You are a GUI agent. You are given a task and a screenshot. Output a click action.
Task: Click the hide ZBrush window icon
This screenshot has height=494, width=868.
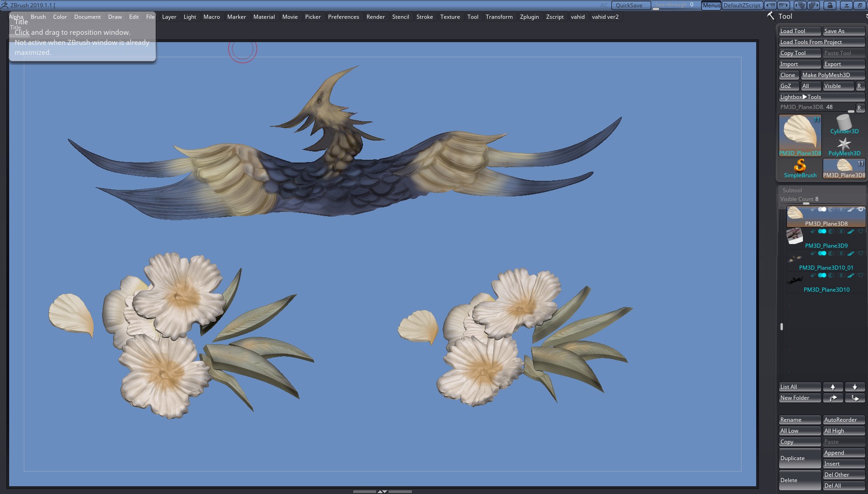point(846,5)
